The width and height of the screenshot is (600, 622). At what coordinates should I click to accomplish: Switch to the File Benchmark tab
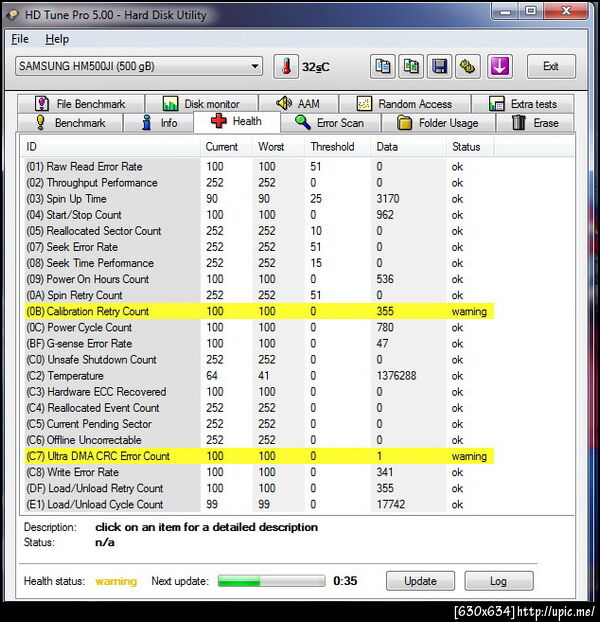pos(81,104)
